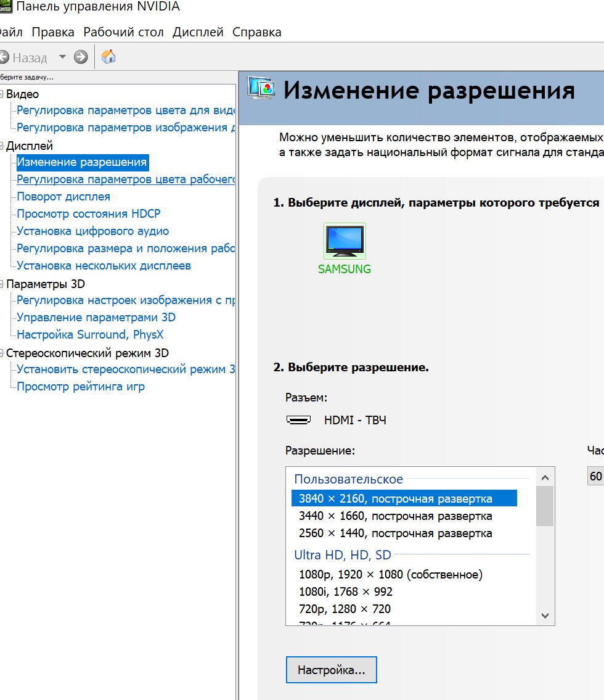Open Поворот дисплея page
604x700 pixels.
(63, 197)
